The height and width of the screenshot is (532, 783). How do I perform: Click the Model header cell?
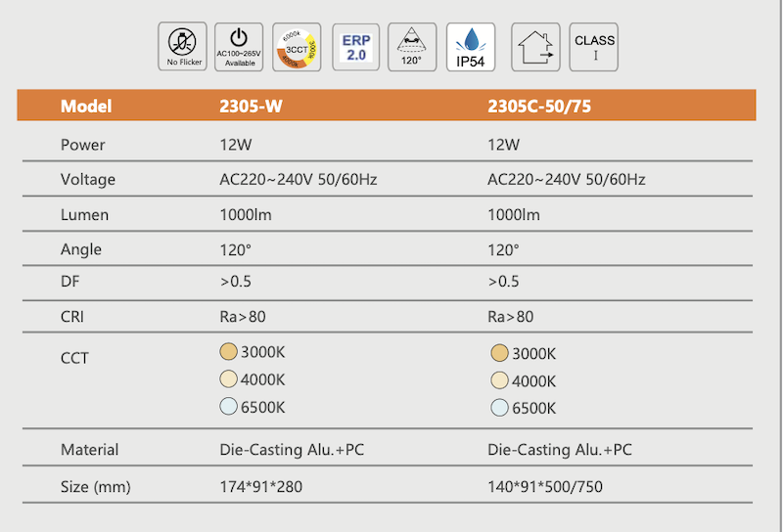pyautogui.click(x=86, y=106)
